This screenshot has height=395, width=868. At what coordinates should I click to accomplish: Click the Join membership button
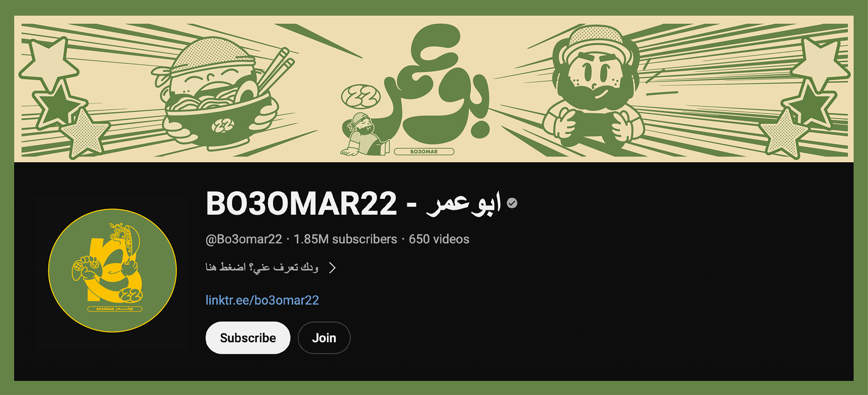click(x=324, y=338)
